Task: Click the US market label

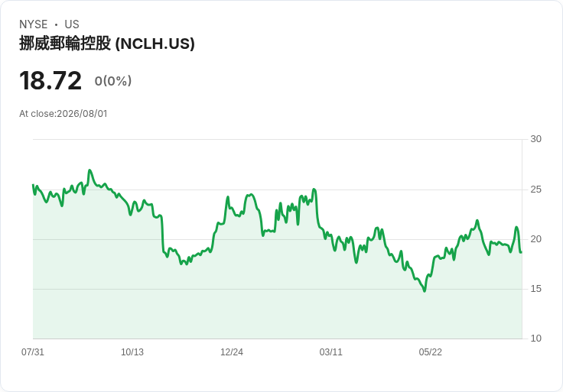Action: point(72,24)
